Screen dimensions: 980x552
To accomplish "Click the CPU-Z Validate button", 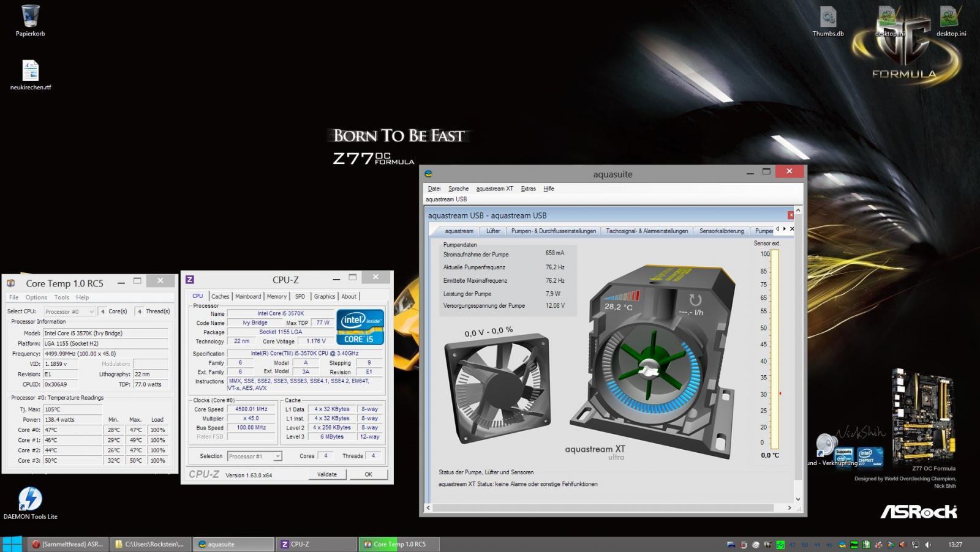I will point(326,474).
